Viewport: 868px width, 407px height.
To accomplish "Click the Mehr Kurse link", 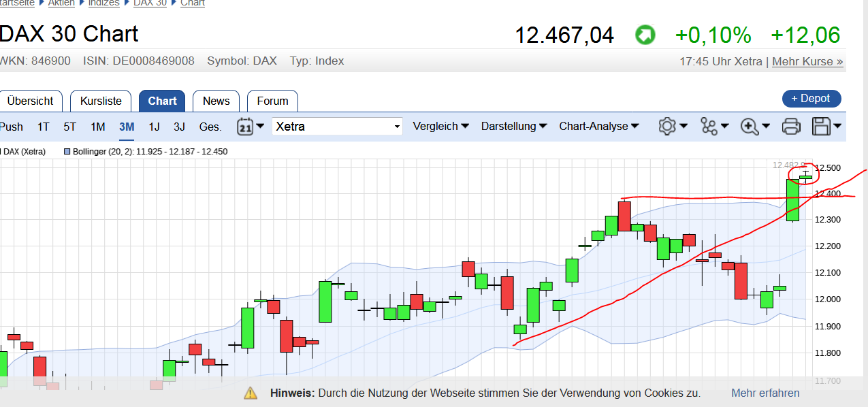I will click(807, 61).
